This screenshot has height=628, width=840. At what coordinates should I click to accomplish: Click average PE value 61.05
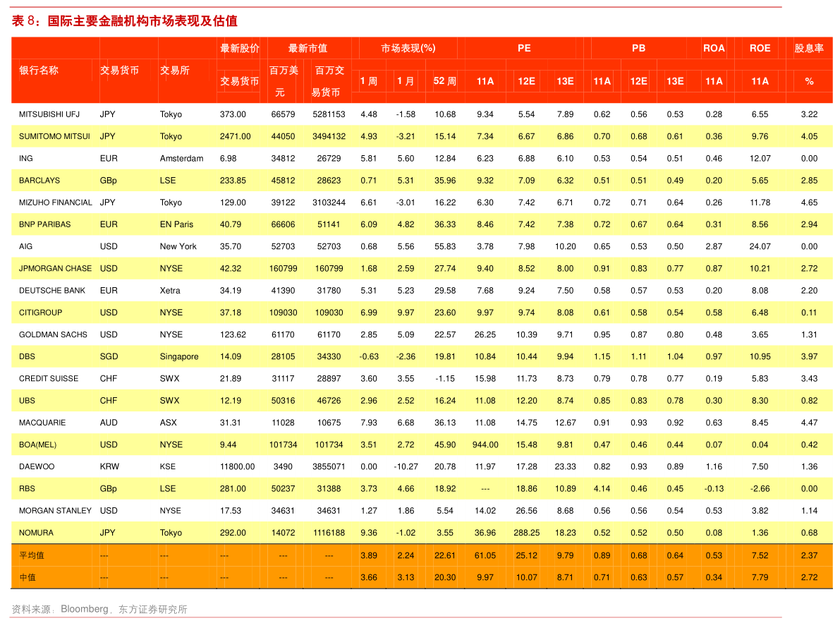coord(485,555)
